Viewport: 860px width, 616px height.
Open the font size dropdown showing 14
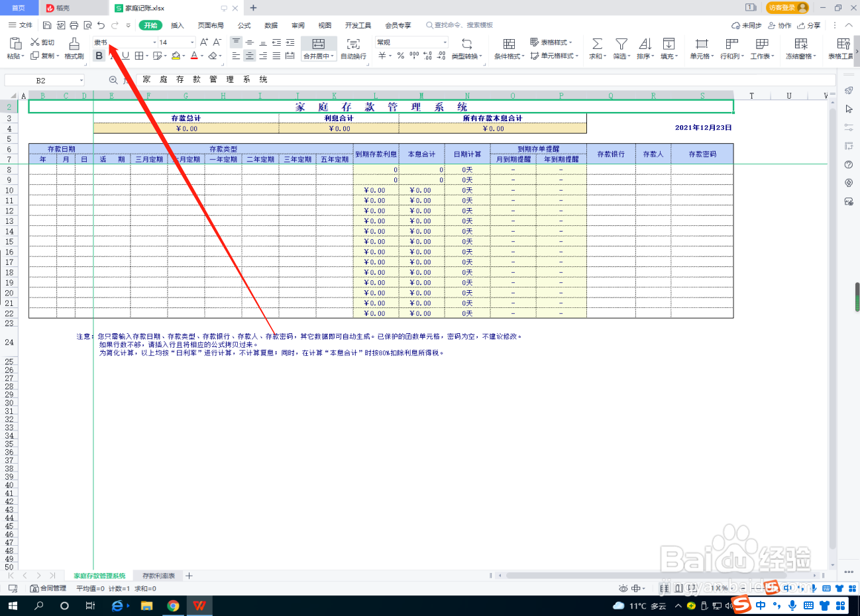[x=192, y=42]
